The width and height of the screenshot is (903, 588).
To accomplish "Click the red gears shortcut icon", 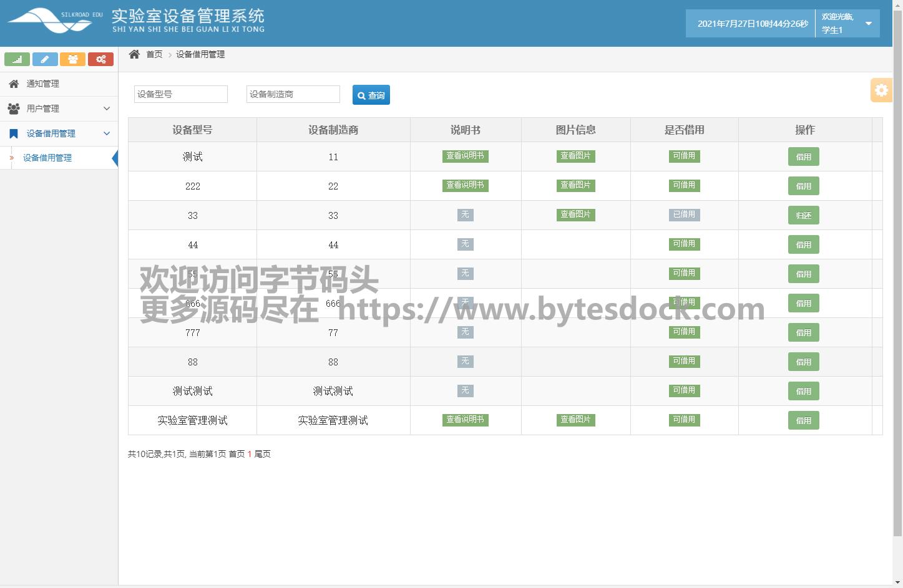I will (x=100, y=59).
